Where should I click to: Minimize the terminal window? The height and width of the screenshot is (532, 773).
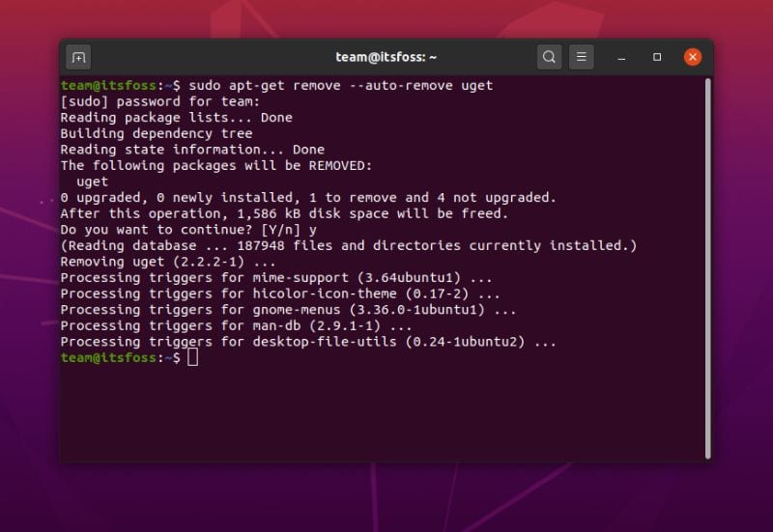point(621,58)
